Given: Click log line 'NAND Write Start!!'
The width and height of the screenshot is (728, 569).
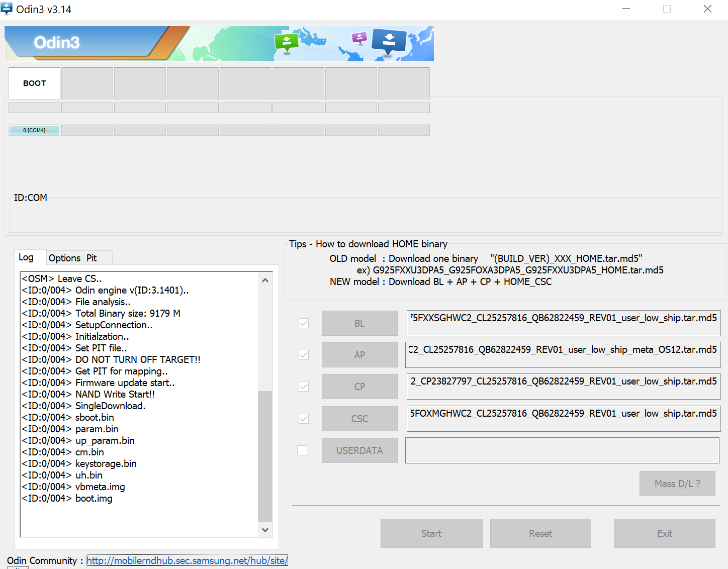Looking at the screenshot, I should [88, 394].
